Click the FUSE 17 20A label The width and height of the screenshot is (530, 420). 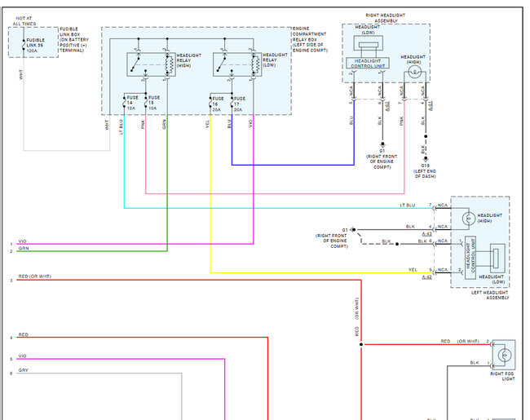click(240, 104)
